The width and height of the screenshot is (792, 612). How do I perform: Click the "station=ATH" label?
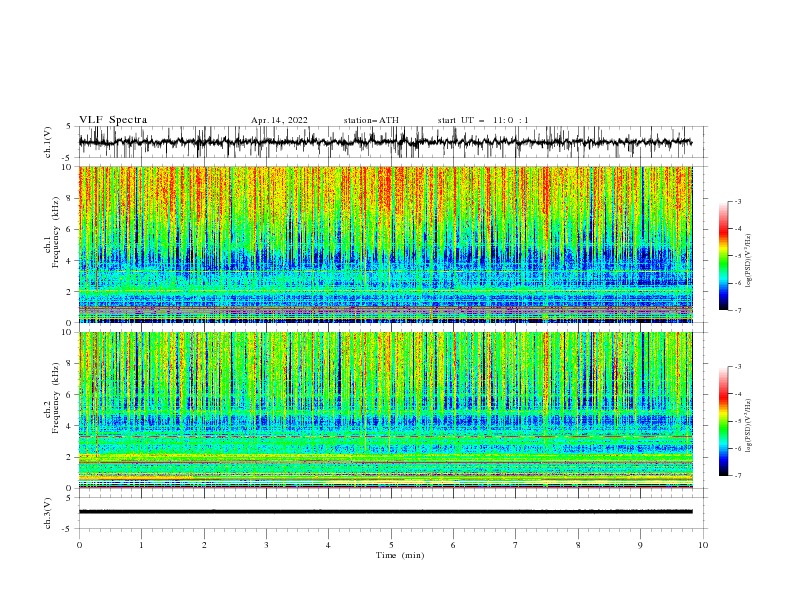click(371, 120)
